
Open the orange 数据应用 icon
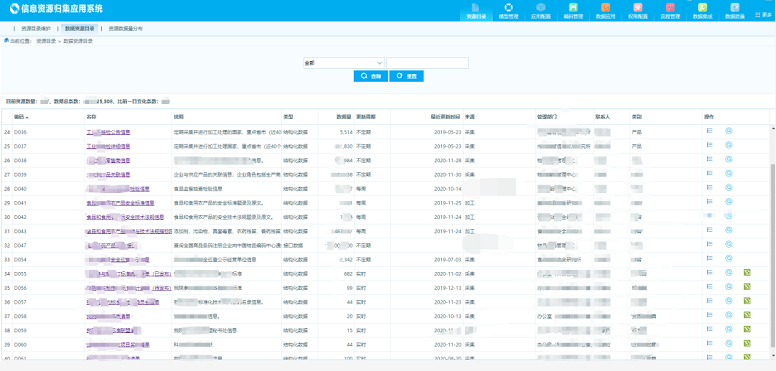coord(605,7)
